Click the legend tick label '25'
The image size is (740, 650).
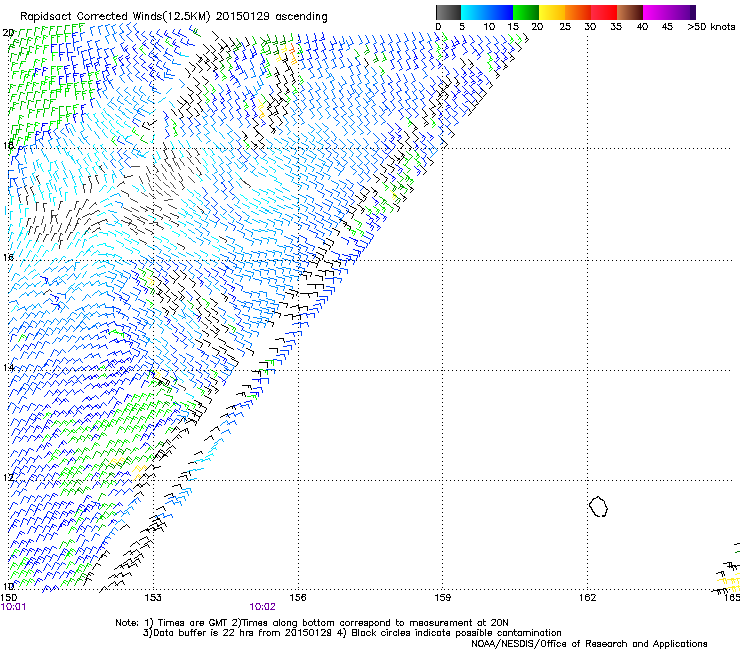(x=565, y=27)
